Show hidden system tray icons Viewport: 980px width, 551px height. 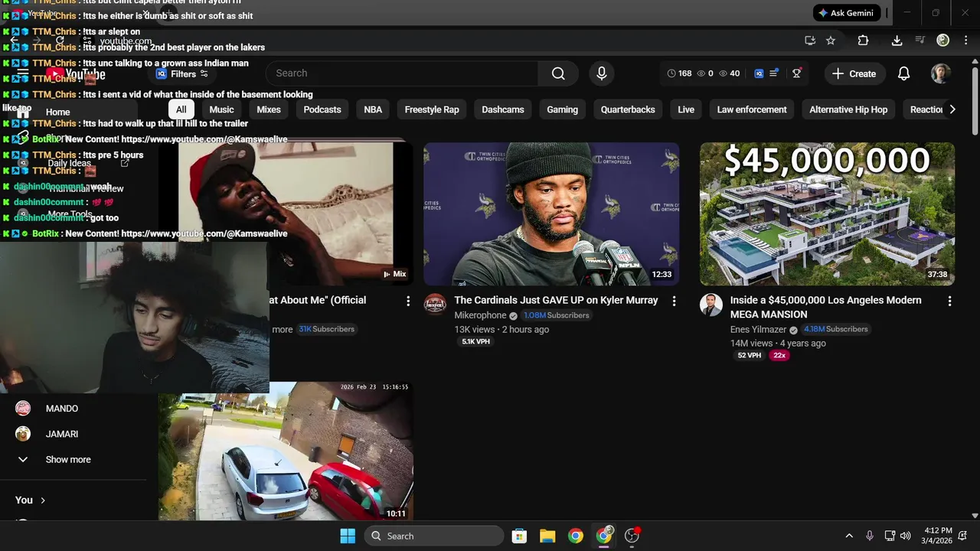pyautogui.click(x=848, y=536)
